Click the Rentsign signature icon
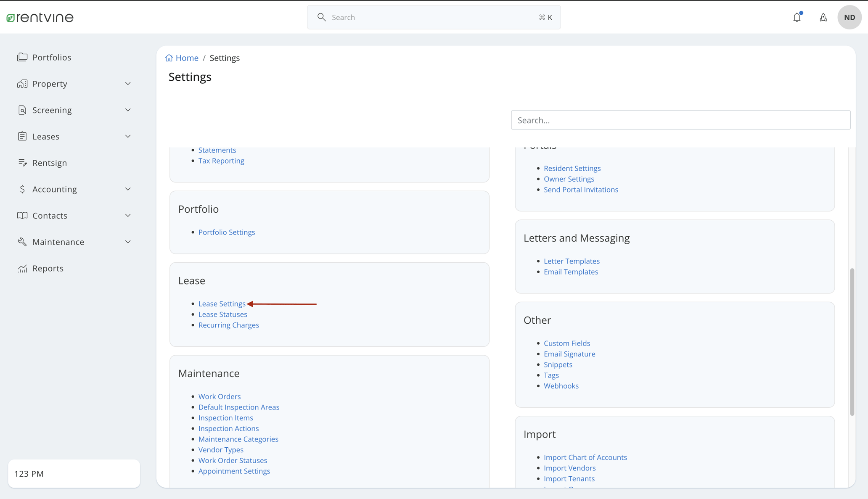This screenshot has width=868, height=499. point(22,163)
